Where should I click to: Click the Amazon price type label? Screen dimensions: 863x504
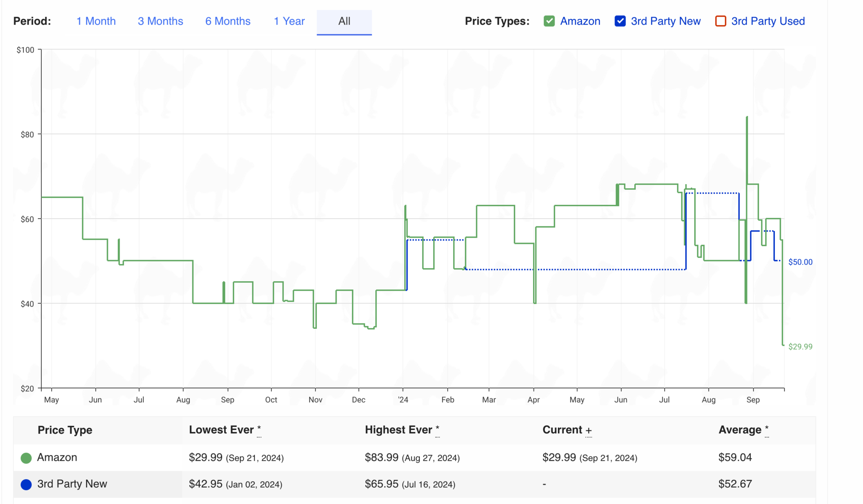[x=580, y=21]
